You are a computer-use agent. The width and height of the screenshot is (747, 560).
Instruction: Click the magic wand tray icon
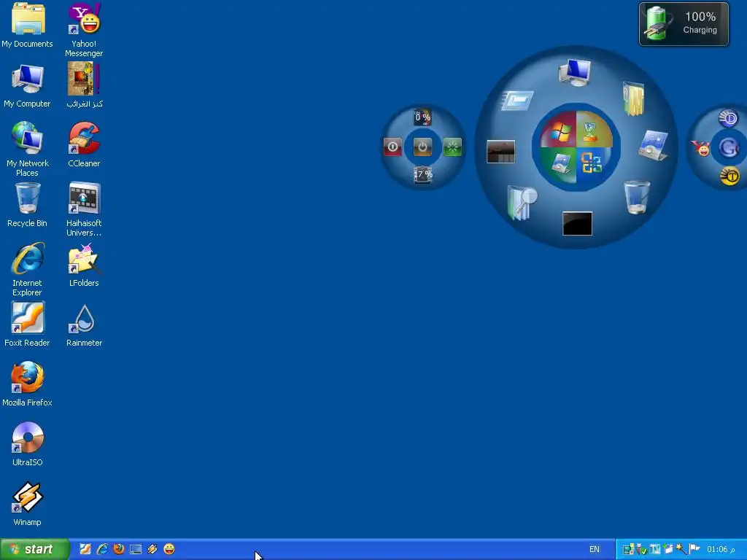pyautogui.click(x=681, y=549)
